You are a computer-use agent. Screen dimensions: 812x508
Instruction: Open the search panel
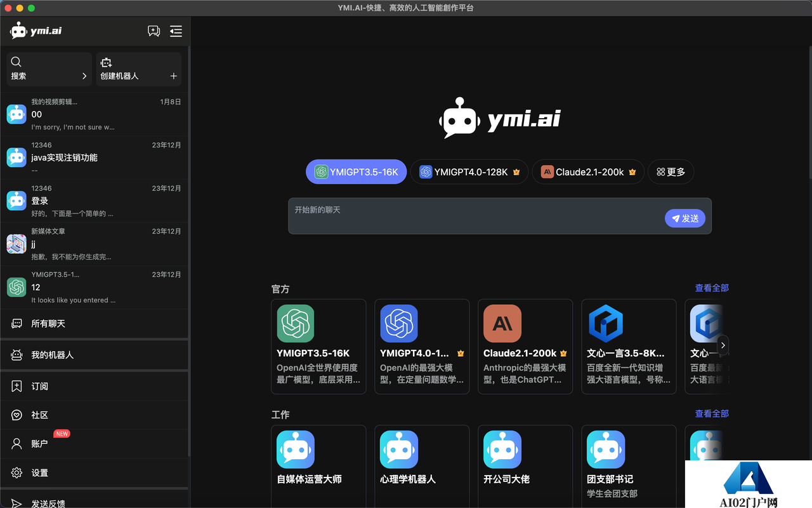[49, 69]
